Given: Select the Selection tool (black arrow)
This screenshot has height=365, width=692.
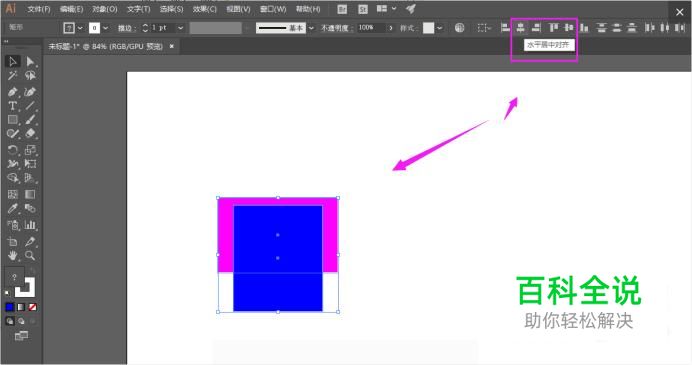Looking at the screenshot, I should [x=12, y=61].
